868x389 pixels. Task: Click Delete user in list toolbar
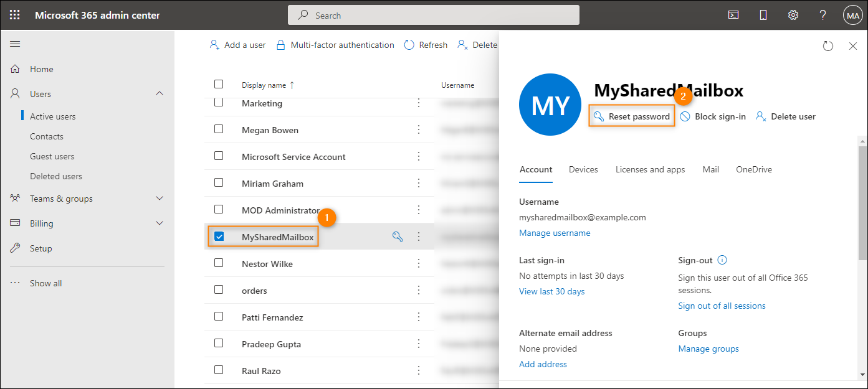point(477,45)
